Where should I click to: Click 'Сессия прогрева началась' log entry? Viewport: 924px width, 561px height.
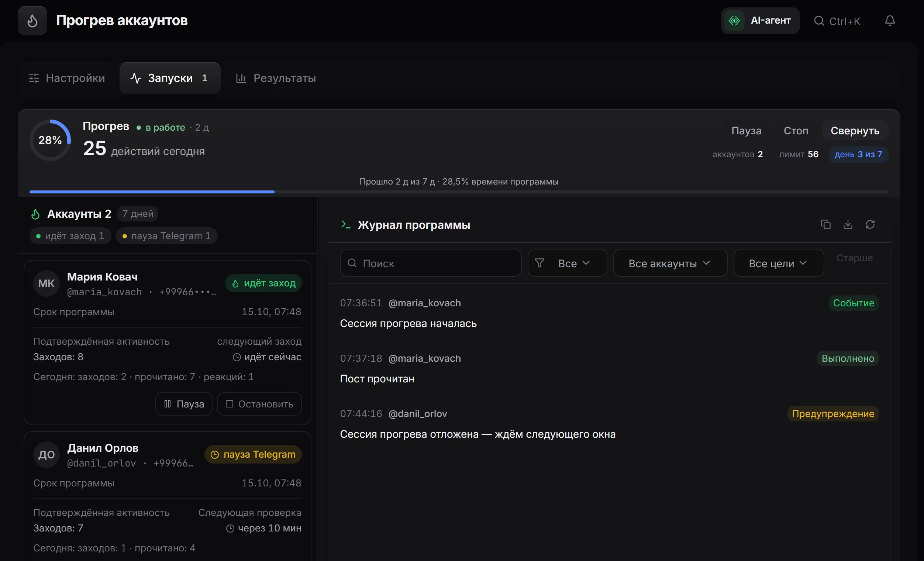[x=408, y=323]
